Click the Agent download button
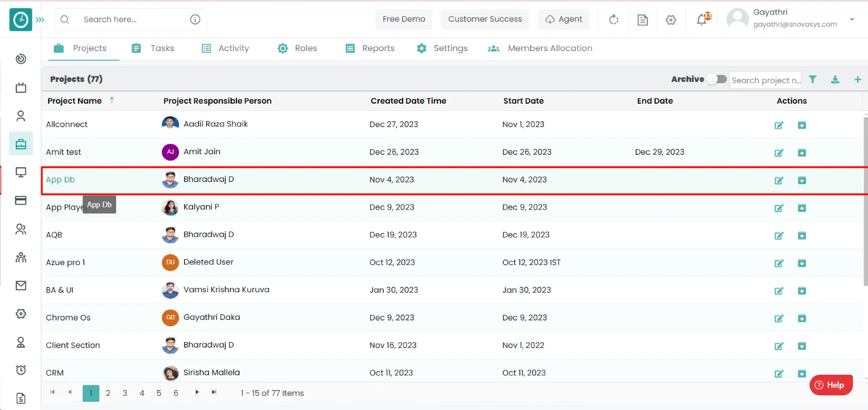Screen dimensions: 868x410 pos(564,19)
